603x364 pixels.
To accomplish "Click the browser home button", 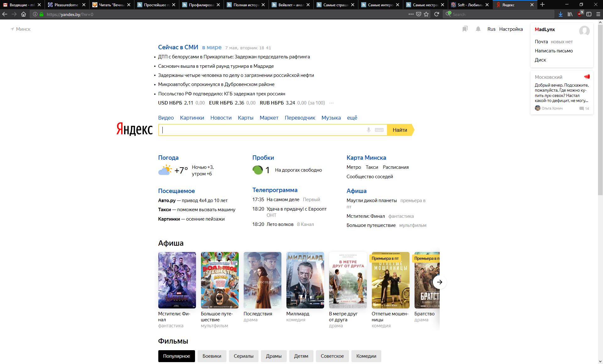I will (24, 14).
